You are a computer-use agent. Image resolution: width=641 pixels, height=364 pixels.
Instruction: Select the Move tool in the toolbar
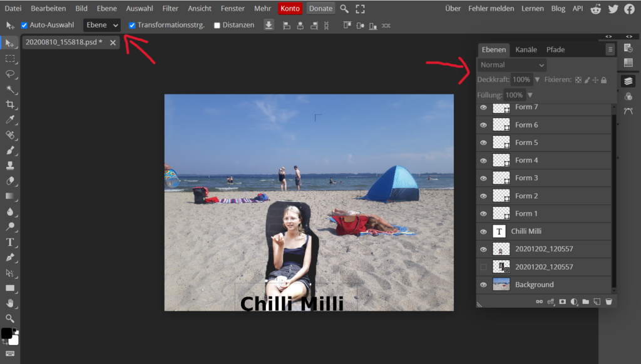(x=10, y=43)
